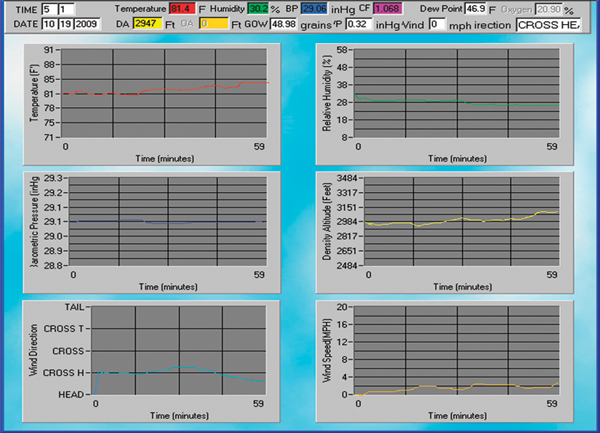Select the DATE month field showing 10
Screen dimensions: 600x433
[x=49, y=24]
